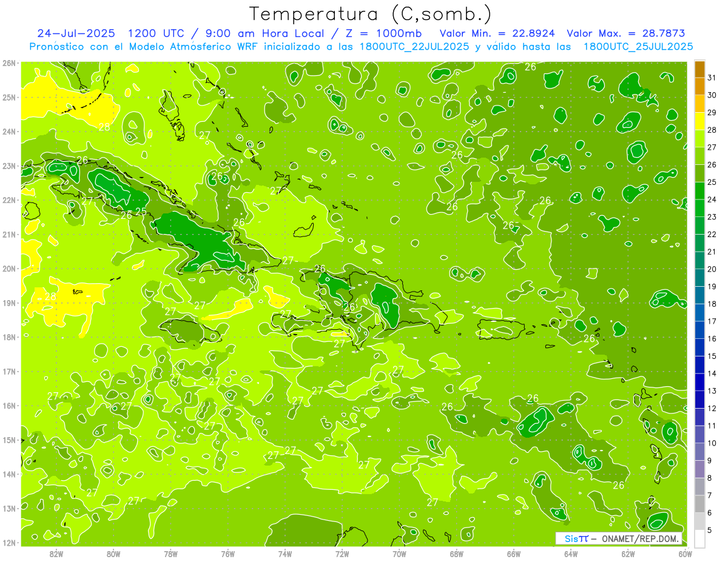This screenshot has width=728, height=562.
Task: Click the title "Temperatura (C,somb.)"
Action: [x=370, y=15]
